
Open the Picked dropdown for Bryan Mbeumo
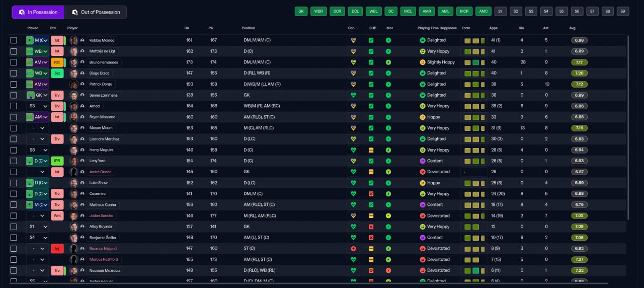pos(37,117)
